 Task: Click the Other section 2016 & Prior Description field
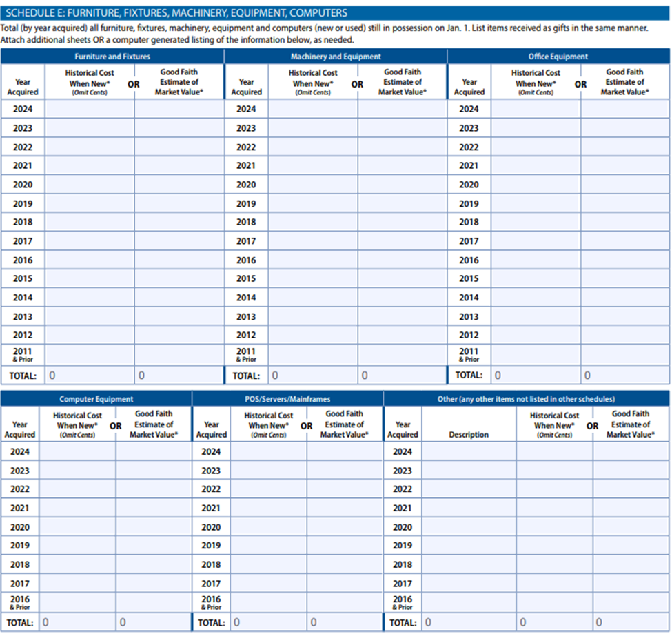coord(469,603)
